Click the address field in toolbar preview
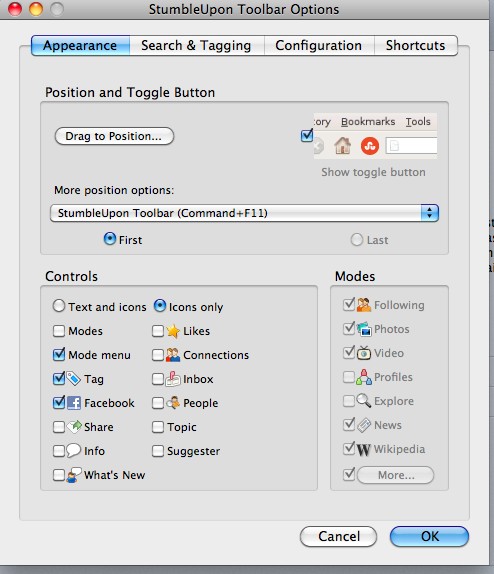The image size is (494, 574). 411,146
